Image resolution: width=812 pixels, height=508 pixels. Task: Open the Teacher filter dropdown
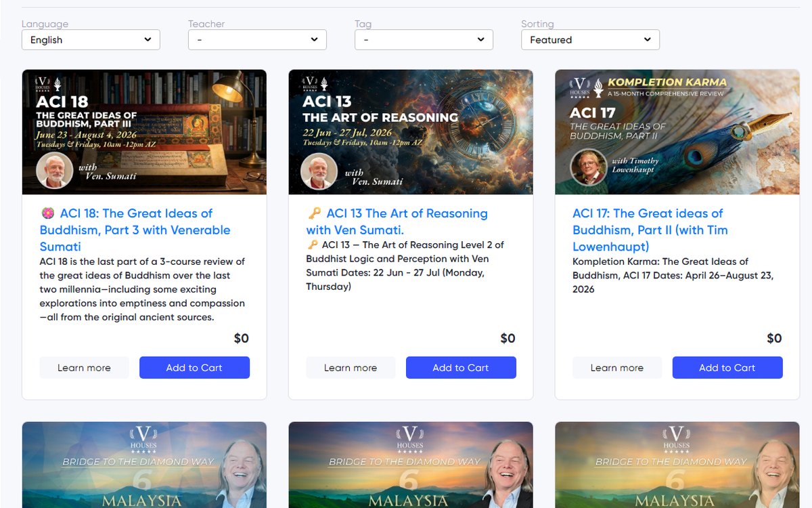(x=257, y=40)
